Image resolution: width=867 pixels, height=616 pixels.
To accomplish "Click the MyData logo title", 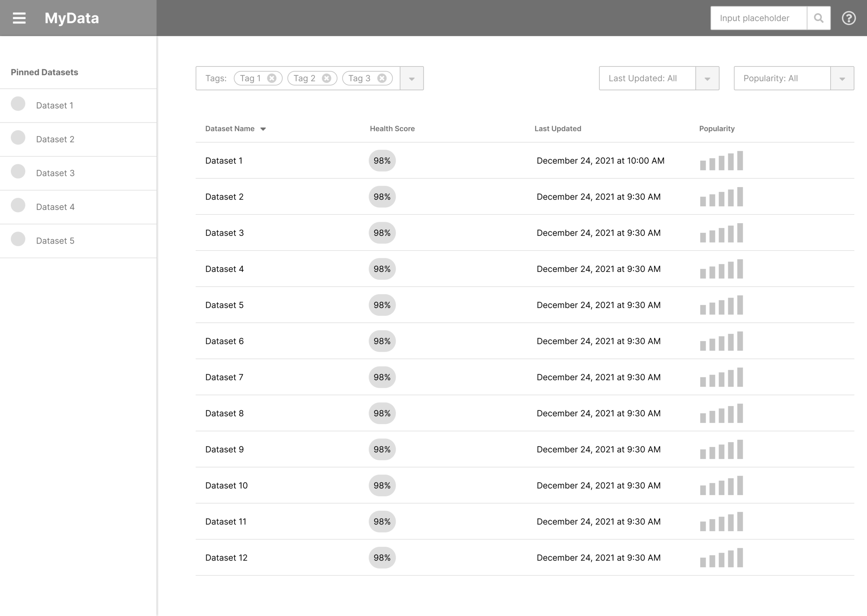I will (x=72, y=18).
